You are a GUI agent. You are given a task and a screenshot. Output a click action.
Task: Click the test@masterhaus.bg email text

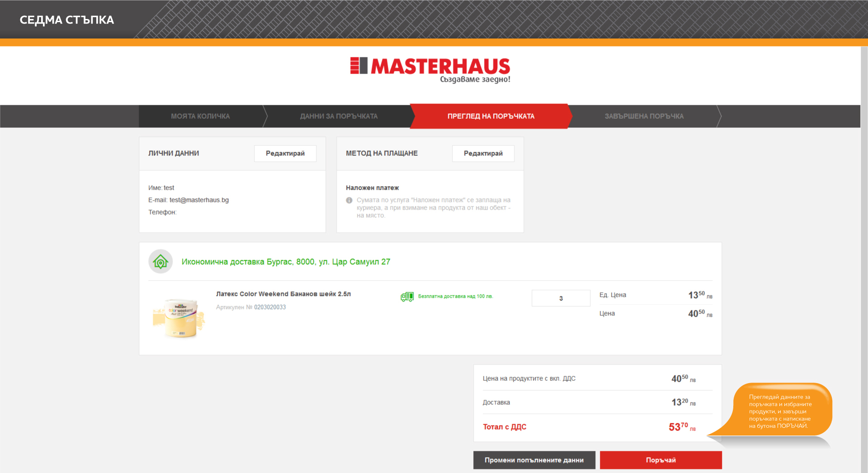[x=199, y=200]
